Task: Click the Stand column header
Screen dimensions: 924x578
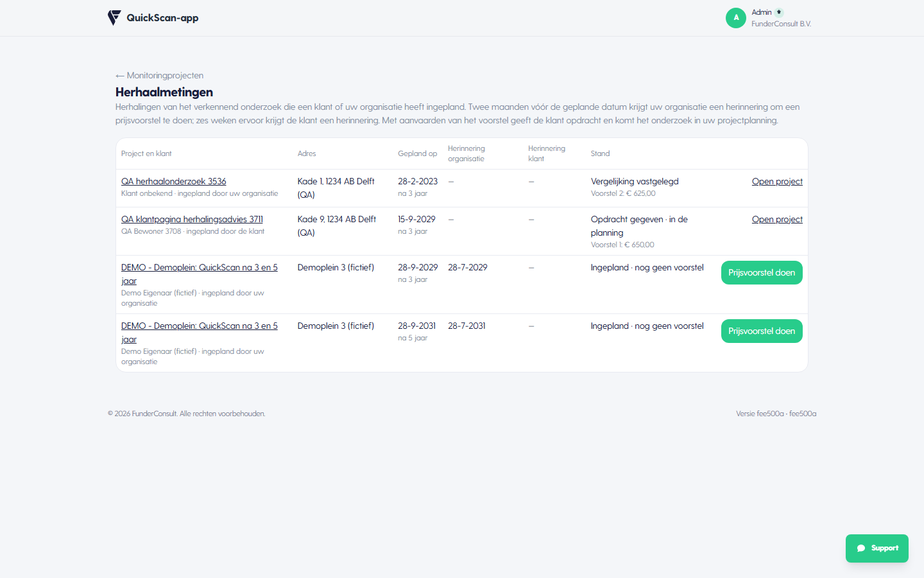Action: 601,153
